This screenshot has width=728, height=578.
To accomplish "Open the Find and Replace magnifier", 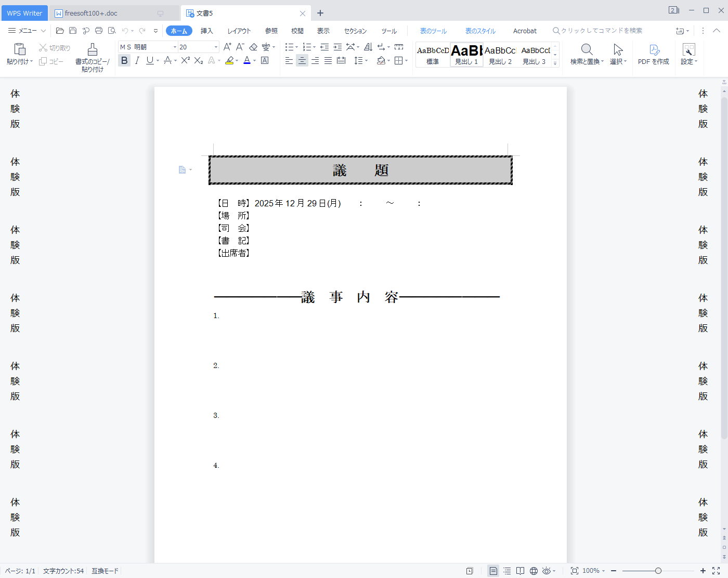I will [x=587, y=50].
